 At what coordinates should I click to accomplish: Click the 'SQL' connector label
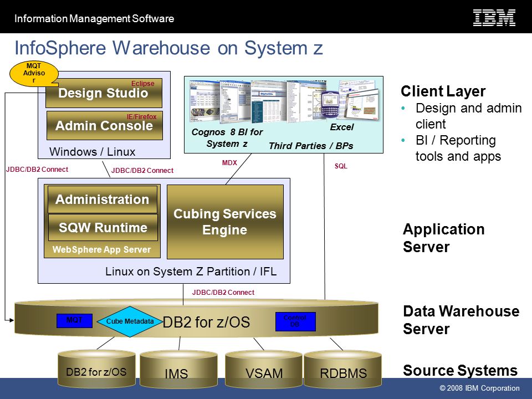pyautogui.click(x=341, y=166)
